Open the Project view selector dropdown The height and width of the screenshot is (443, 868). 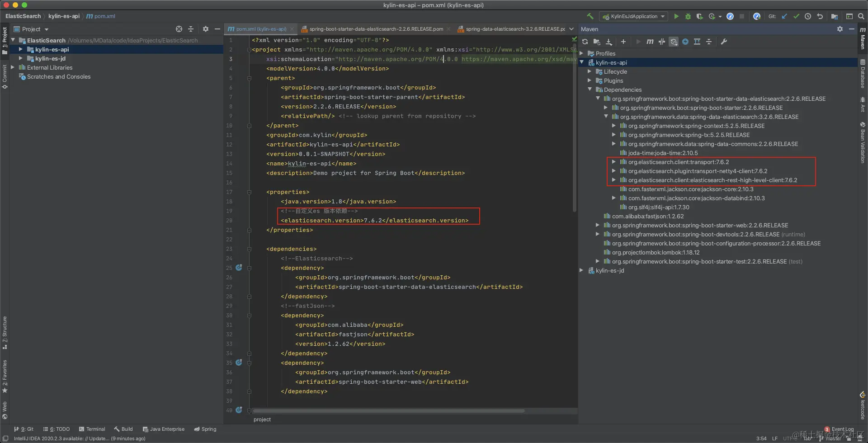tap(31, 29)
